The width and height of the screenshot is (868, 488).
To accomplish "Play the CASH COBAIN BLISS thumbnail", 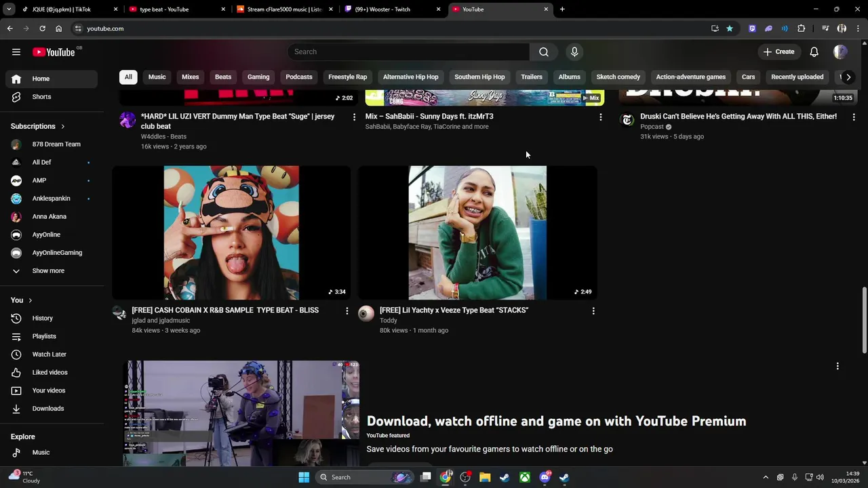I will coord(231,232).
